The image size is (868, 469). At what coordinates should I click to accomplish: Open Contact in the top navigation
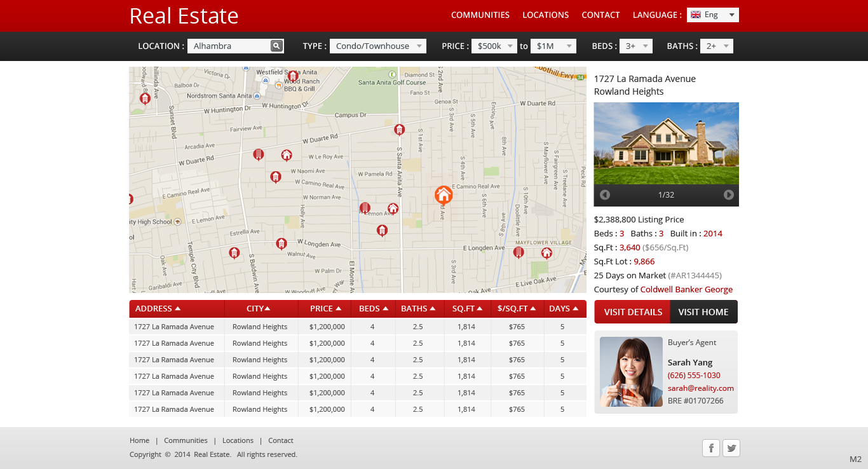tap(600, 15)
